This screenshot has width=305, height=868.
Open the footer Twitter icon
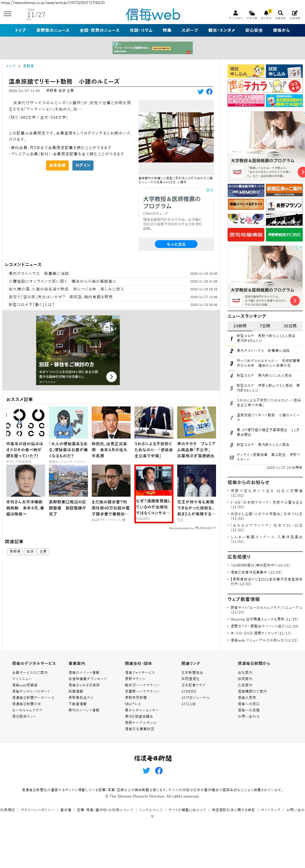tap(146, 771)
